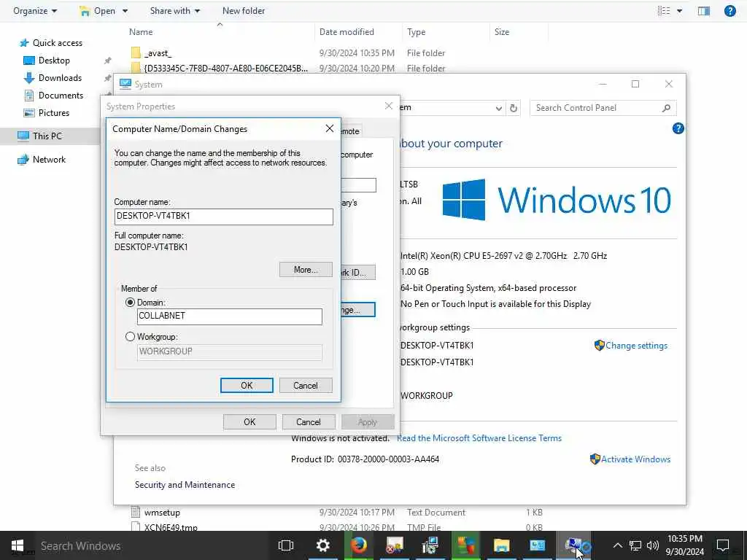747x560 pixels.
Task: Confirm domain changes with inner OK button
Action: pos(247,385)
